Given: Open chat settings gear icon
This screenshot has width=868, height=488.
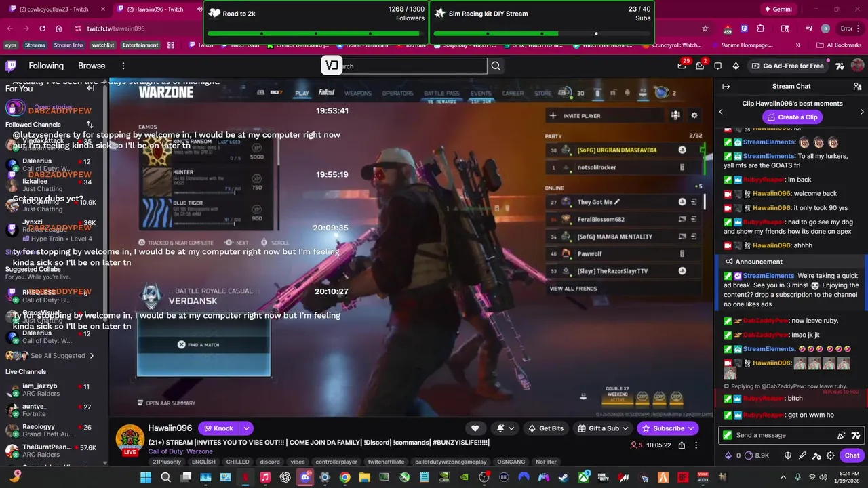Looking at the screenshot, I should click(x=831, y=455).
